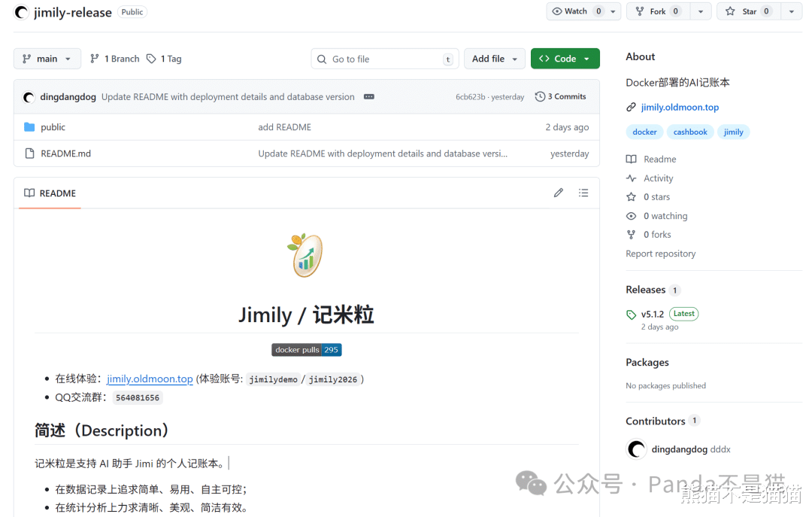
Task: Open the jimily.oldmoon.top link in About
Action: click(680, 108)
